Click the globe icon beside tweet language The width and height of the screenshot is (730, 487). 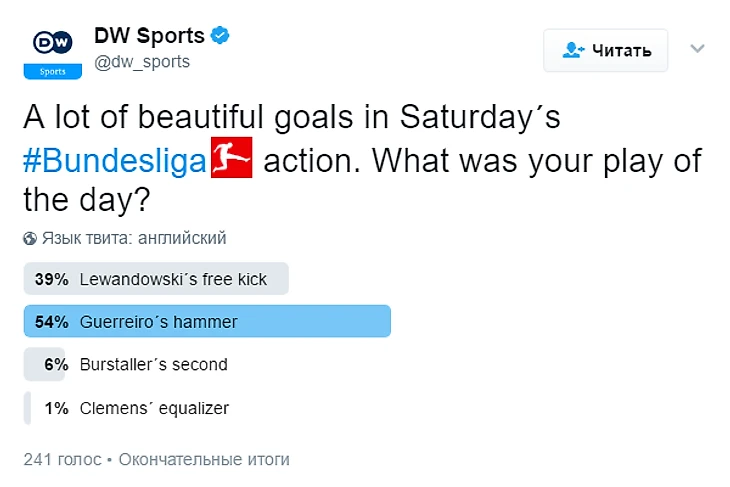pos(30,238)
